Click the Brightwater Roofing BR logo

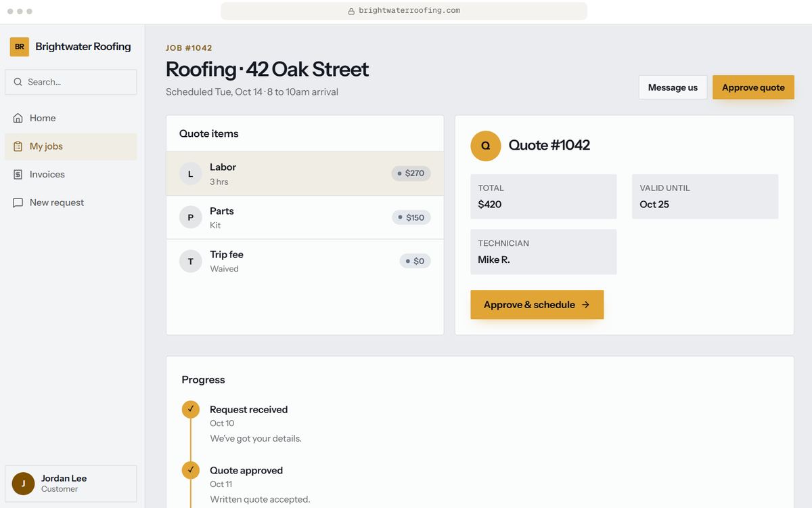(20, 47)
